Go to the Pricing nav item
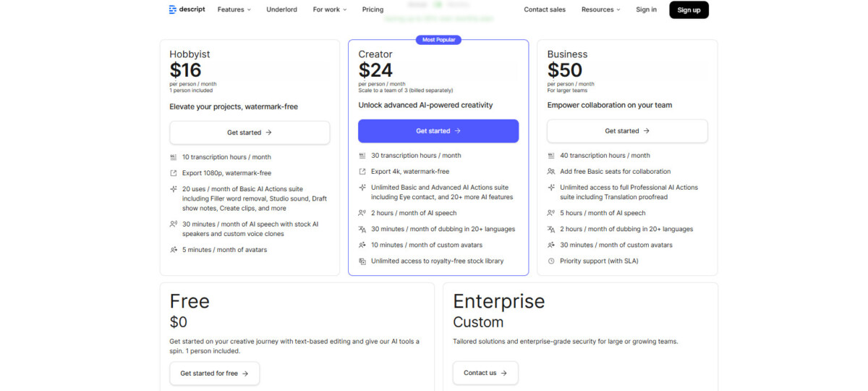This screenshot has height=391, width=868. [x=373, y=9]
